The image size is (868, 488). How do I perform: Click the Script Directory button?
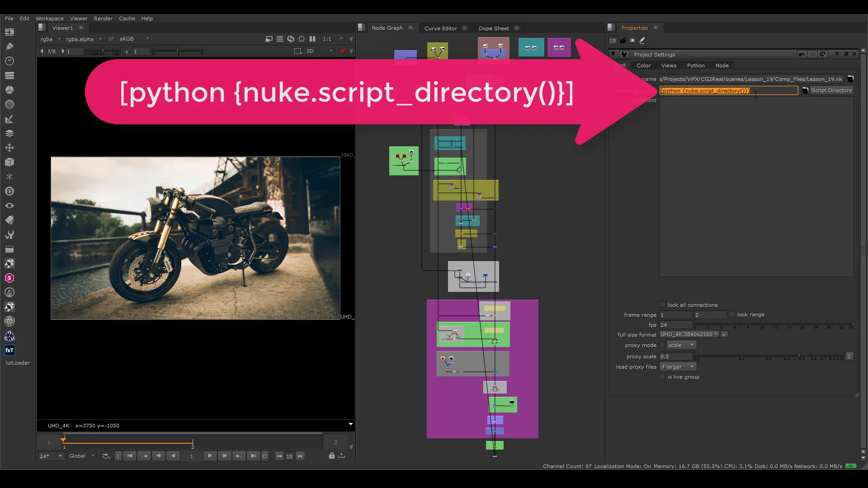click(833, 90)
